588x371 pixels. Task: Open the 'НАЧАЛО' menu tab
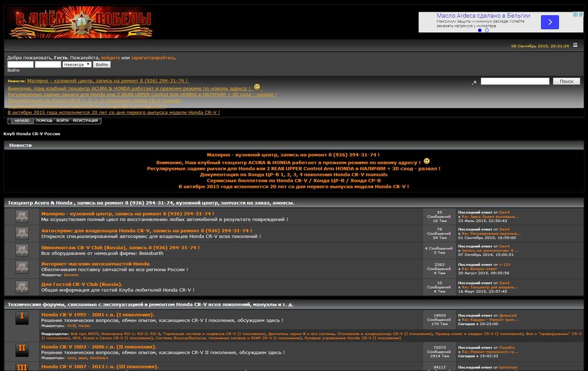22,121
